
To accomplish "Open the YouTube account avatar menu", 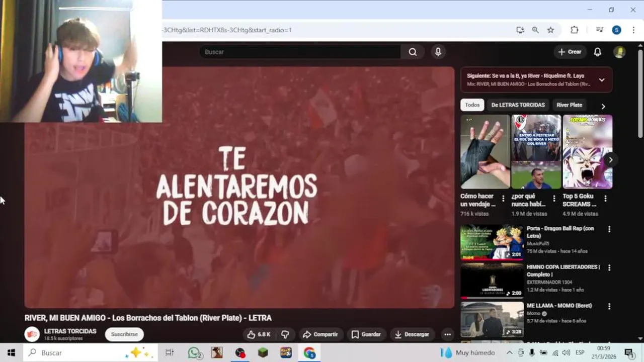I will pos(619,52).
